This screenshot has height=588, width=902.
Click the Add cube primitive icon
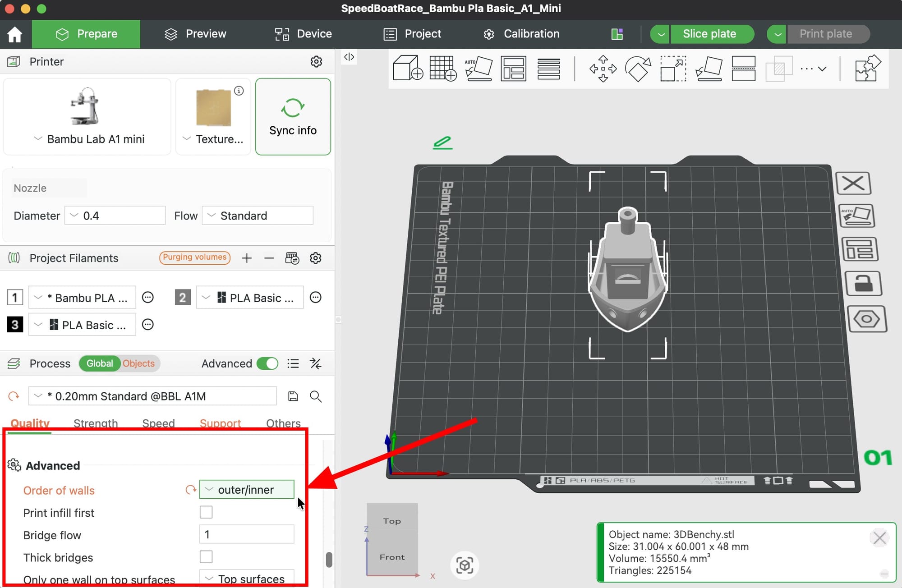pyautogui.click(x=407, y=69)
